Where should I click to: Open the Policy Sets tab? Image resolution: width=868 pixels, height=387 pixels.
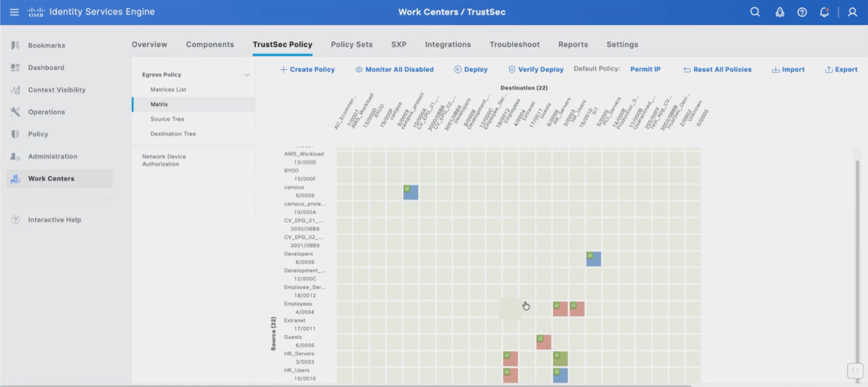352,44
